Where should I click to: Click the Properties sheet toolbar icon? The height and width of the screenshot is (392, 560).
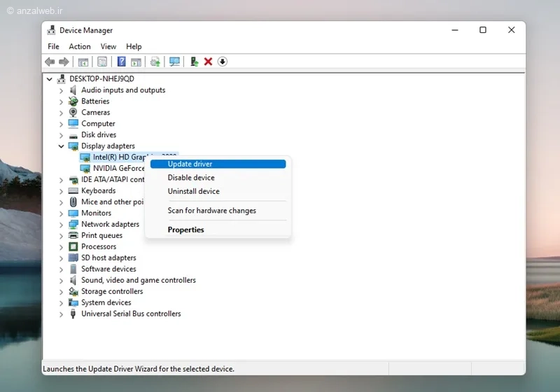click(102, 62)
